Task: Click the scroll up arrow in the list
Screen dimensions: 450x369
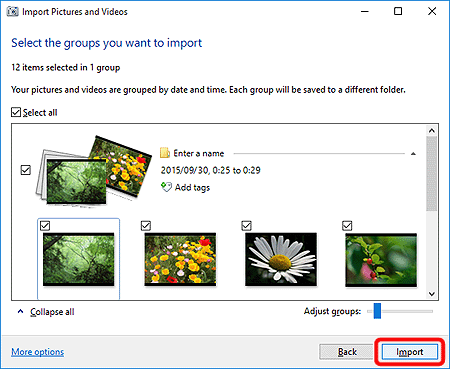Action: [x=432, y=131]
